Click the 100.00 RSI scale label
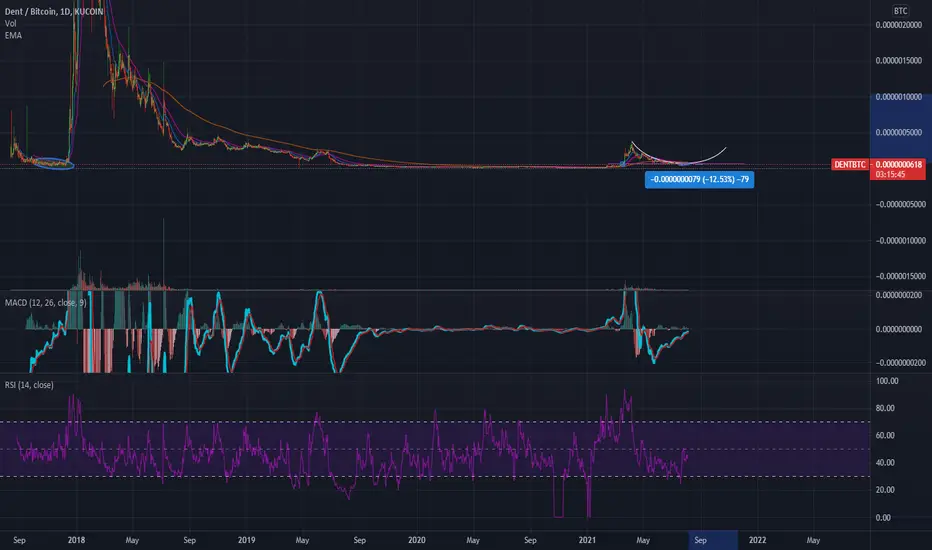Viewport: 932px width, 550px height. point(887,381)
